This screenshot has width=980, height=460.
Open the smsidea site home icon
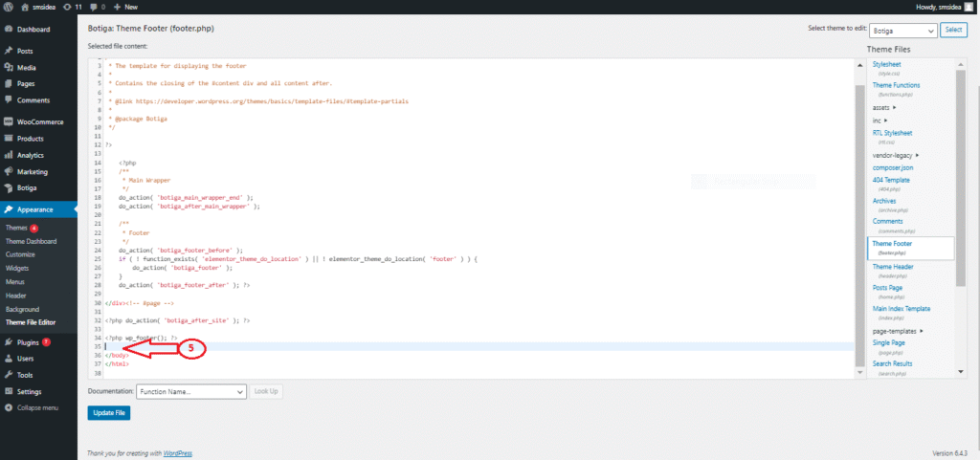[x=26, y=7]
